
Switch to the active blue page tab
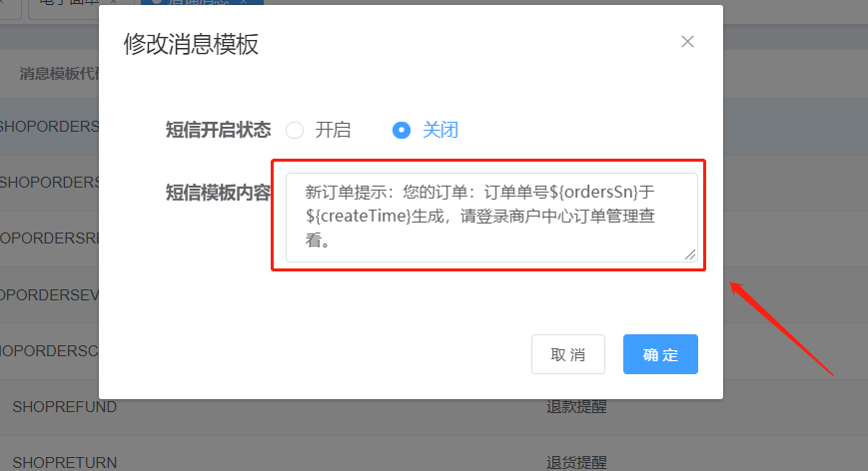(202, 2)
